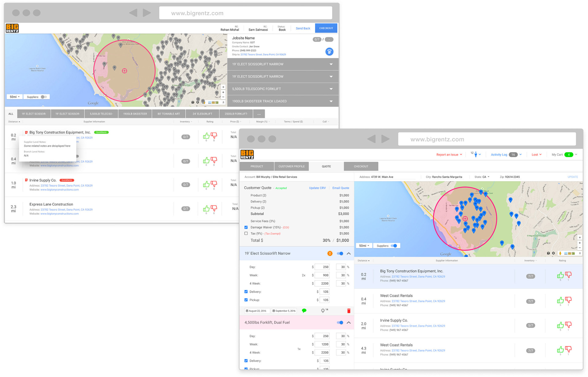Click browser back arrow in the rear window

(133, 13)
